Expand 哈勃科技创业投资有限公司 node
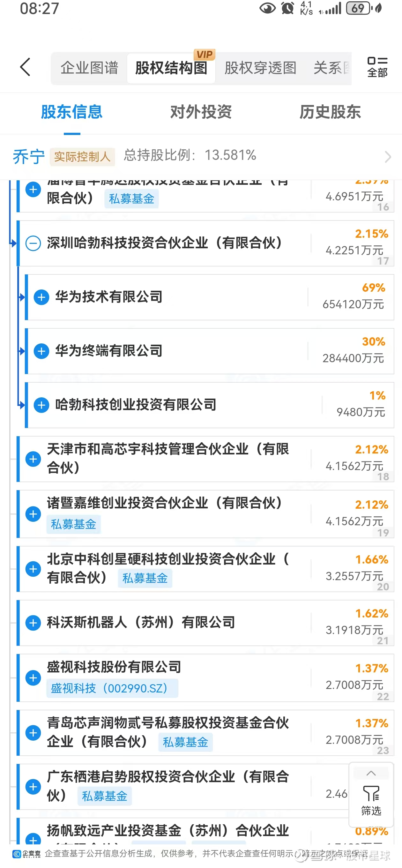The image size is (402, 868). click(x=42, y=405)
